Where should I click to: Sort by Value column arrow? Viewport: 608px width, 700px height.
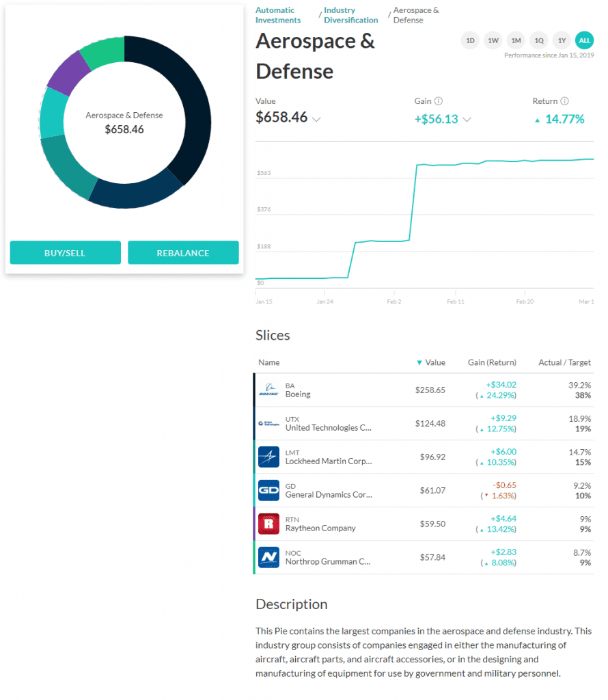[419, 362]
